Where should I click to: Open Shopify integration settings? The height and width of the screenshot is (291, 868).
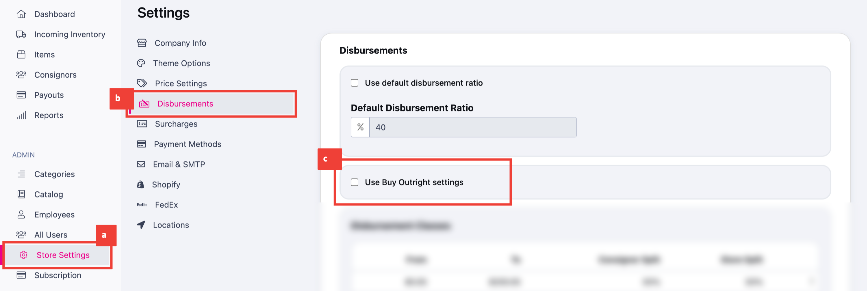pos(166,184)
